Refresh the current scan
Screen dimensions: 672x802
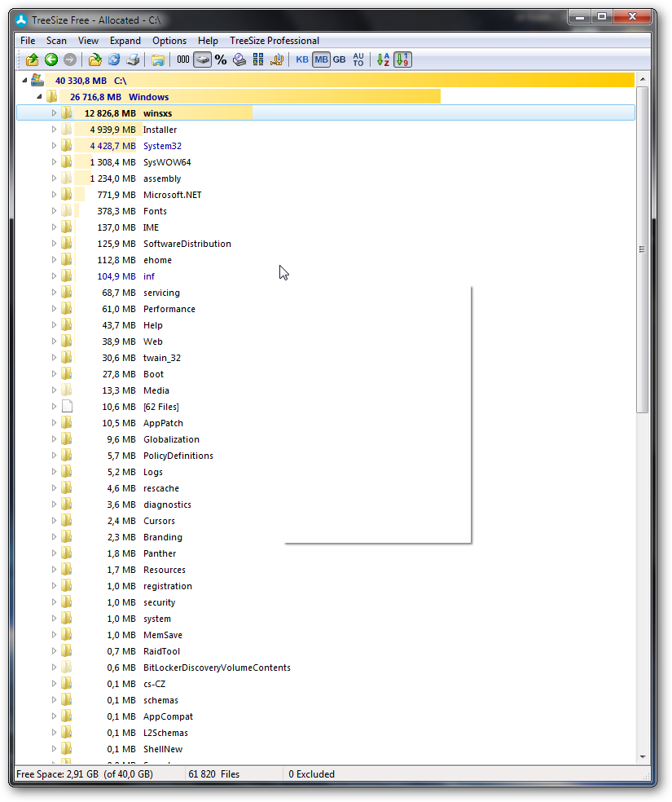click(114, 59)
